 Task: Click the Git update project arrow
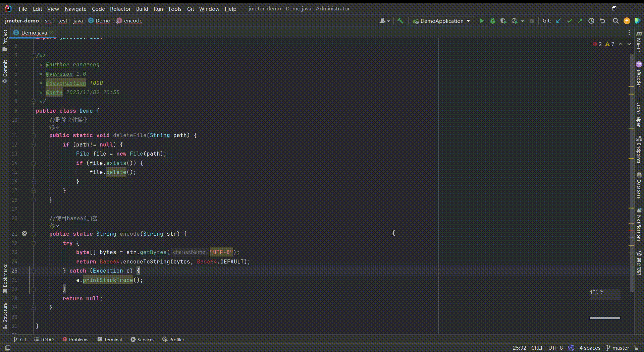click(558, 21)
